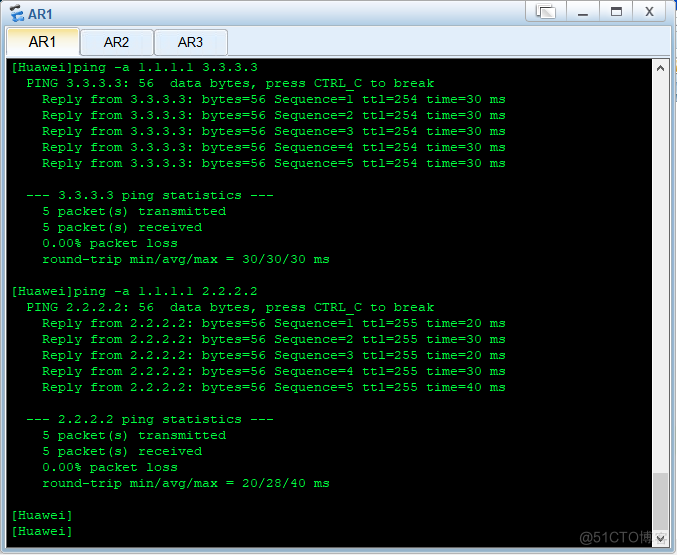Click the AR1 window title text
Viewport: 677px width, 555px height.
tap(40, 13)
